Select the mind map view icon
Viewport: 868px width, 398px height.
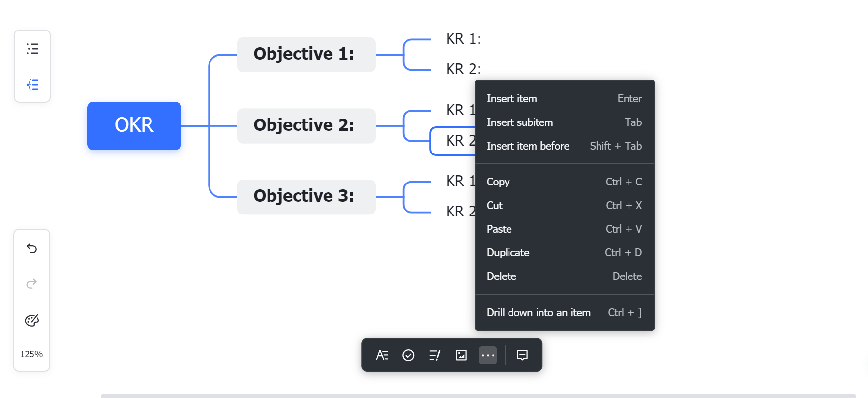click(32, 84)
